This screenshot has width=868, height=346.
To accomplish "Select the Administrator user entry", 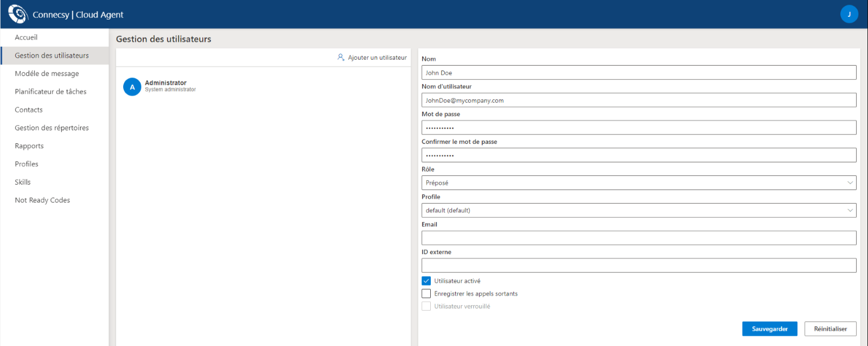I will [263, 86].
